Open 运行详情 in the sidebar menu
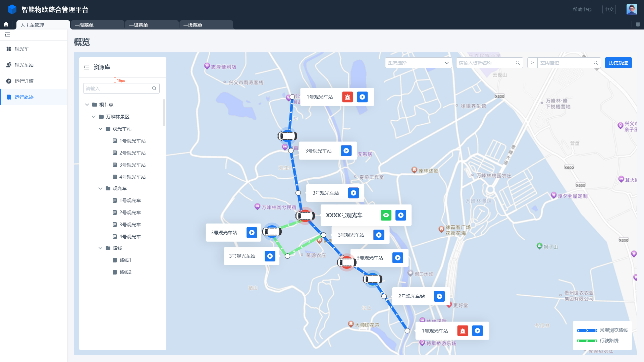 tap(24, 81)
